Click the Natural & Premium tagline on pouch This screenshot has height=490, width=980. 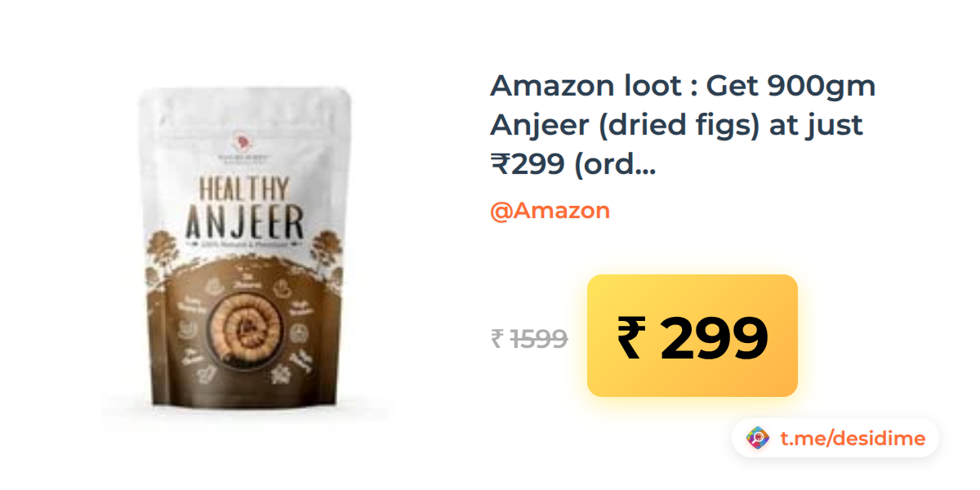coord(245,247)
